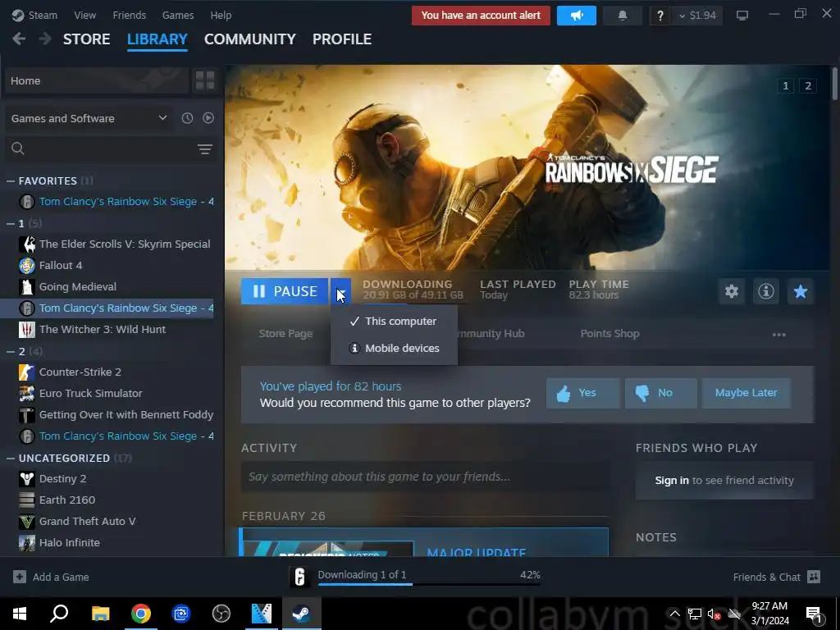Select Counter-Strike 2 in the list
Screen dimensions: 840x630
(115, 372)
